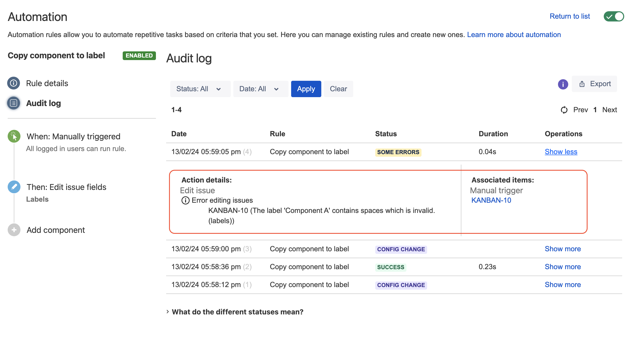Image resolution: width=638 pixels, height=364 pixels.
Task: Click the Add component plus icon
Action: pyautogui.click(x=14, y=230)
